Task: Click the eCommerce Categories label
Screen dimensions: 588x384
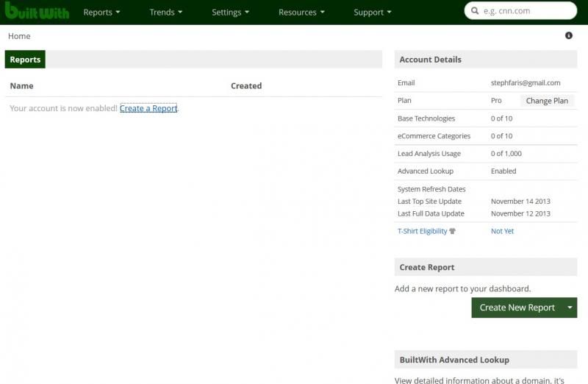Action: 434,136
